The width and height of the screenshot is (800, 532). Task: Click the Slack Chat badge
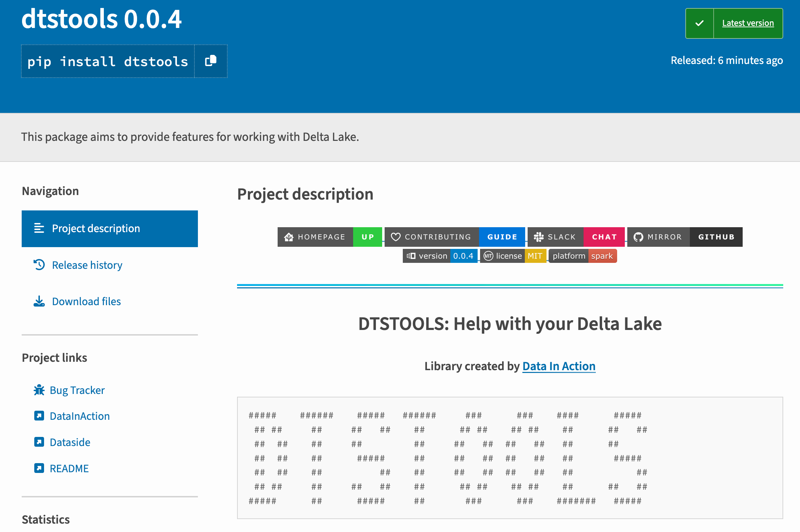[576, 237]
